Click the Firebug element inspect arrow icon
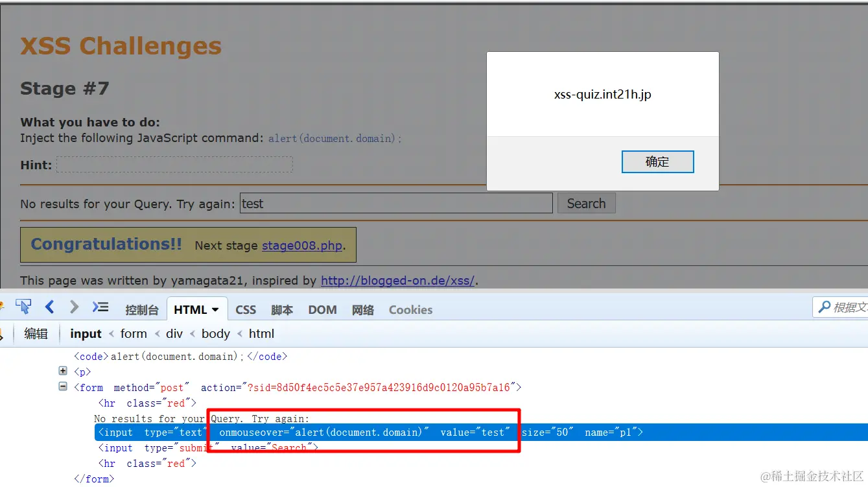Image resolution: width=868 pixels, height=487 pixels. point(23,307)
